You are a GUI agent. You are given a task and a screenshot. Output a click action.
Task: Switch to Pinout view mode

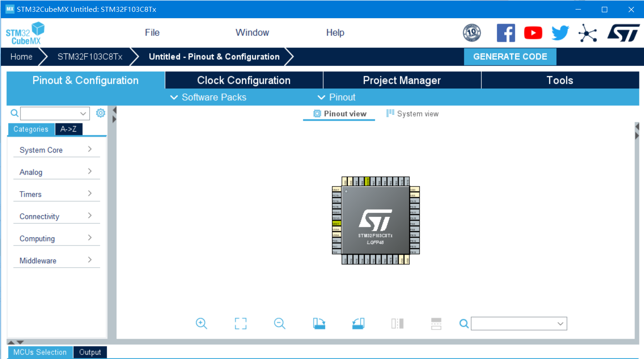click(339, 113)
